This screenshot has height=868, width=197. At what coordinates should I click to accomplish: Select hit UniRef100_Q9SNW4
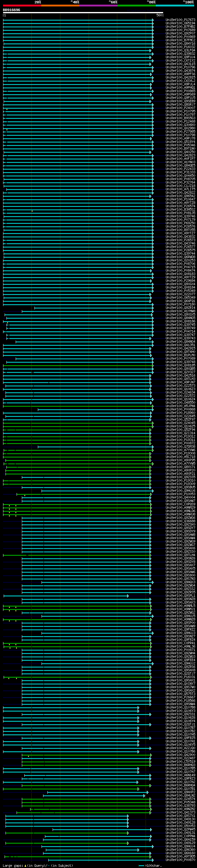[x=180, y=704]
